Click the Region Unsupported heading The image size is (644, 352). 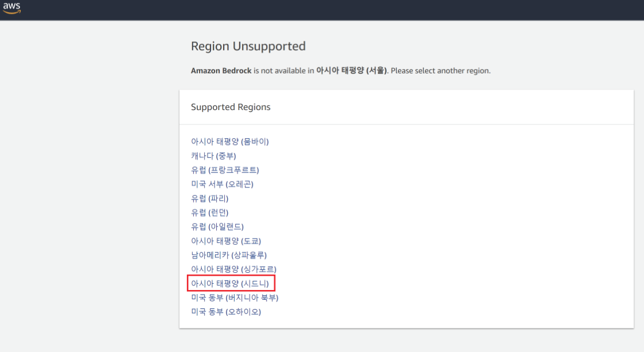tap(248, 46)
